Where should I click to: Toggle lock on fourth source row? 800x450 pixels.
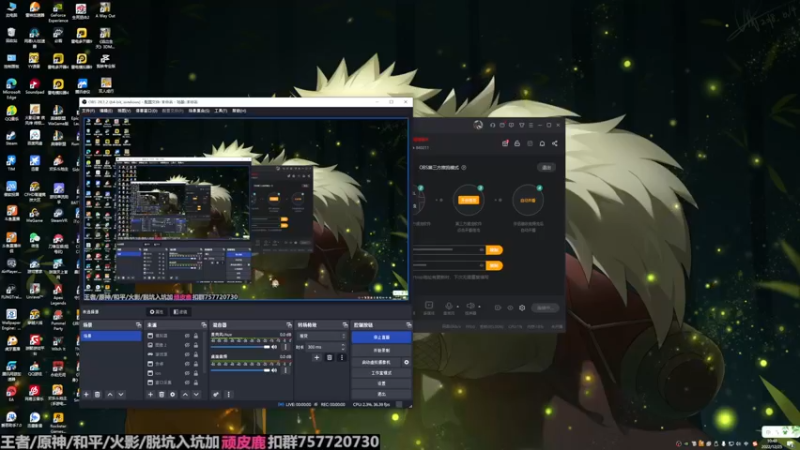[x=196, y=364]
